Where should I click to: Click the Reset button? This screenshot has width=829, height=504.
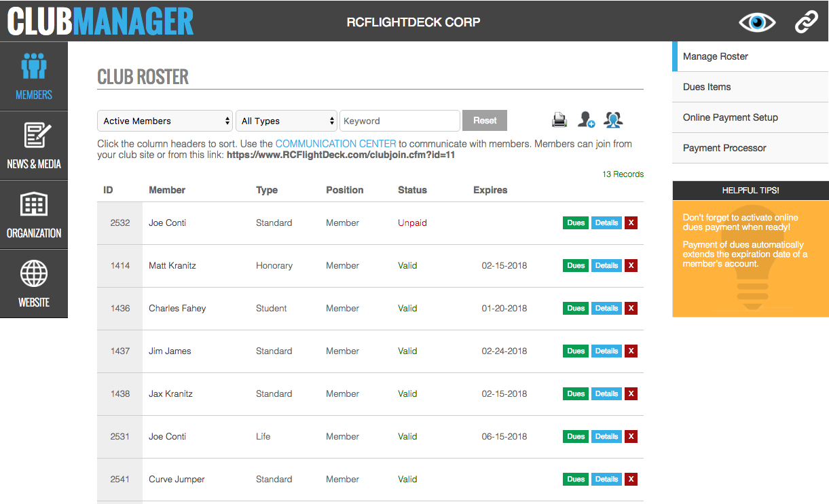(485, 121)
